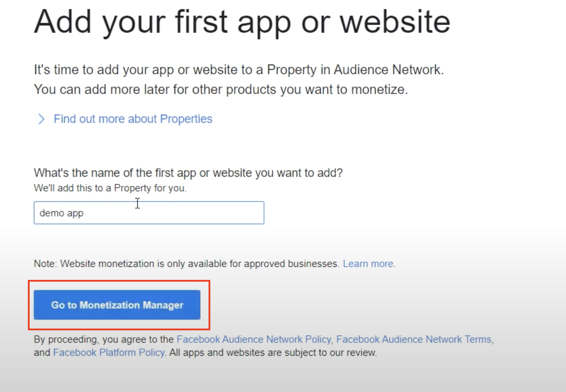
Task: Click the Add your first app or website heading
Action: click(x=242, y=22)
